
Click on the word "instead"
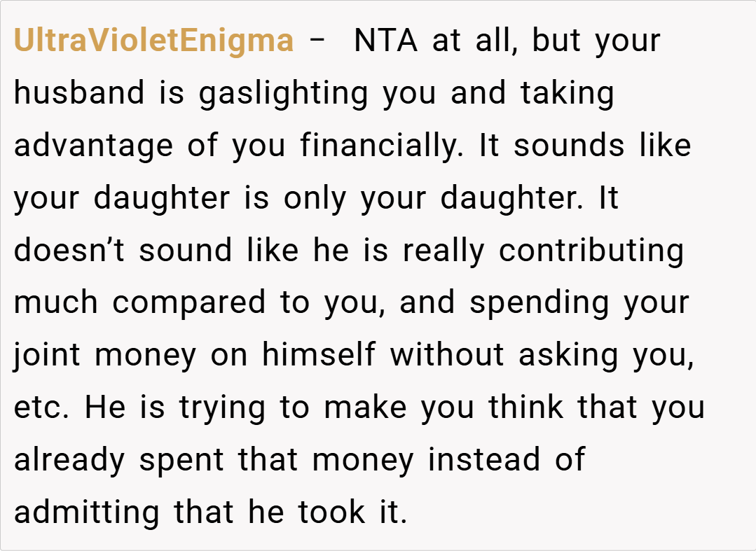coord(484,460)
